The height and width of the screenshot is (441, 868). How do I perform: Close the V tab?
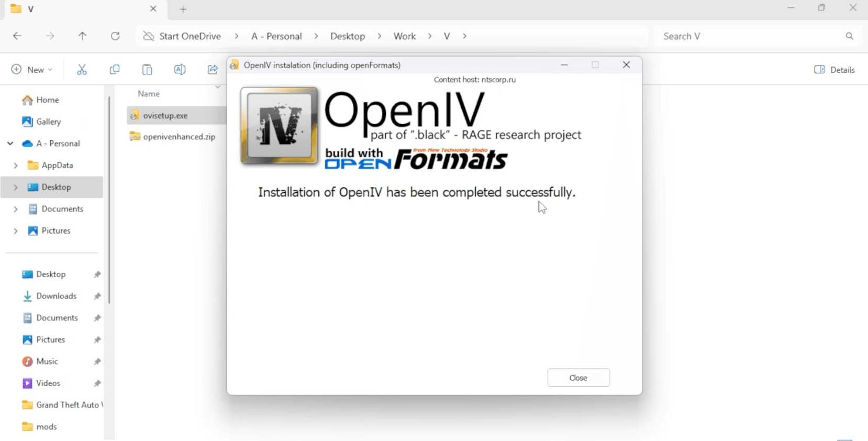coord(153,9)
